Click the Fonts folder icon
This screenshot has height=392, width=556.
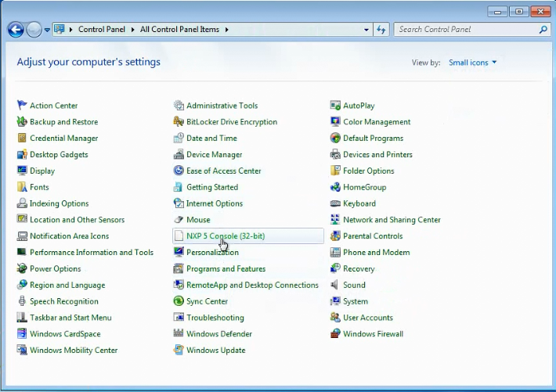[22, 186]
